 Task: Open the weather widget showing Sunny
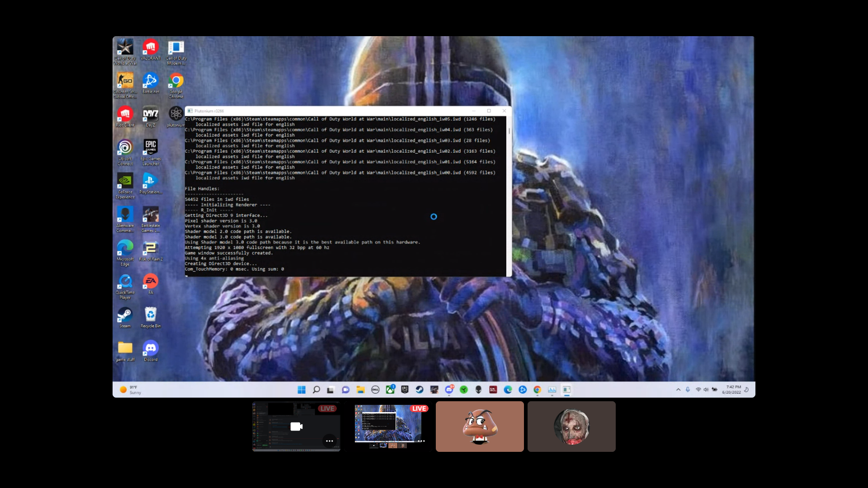point(131,390)
